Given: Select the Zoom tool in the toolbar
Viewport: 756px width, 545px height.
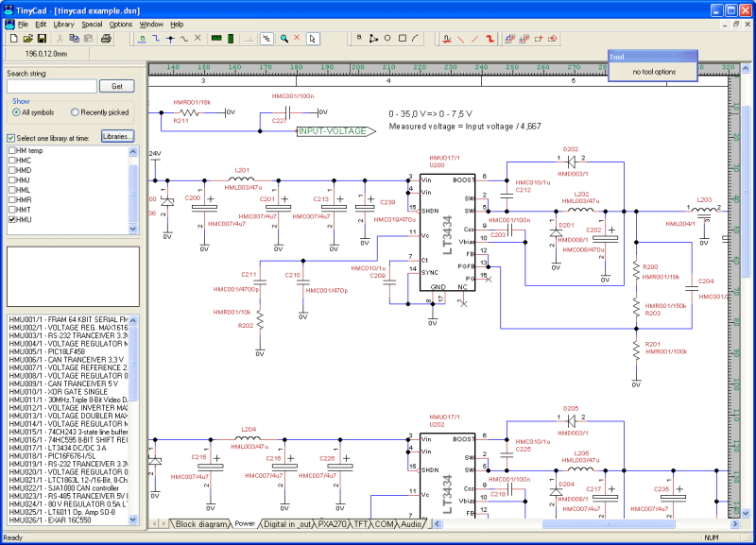Looking at the screenshot, I should (283, 39).
